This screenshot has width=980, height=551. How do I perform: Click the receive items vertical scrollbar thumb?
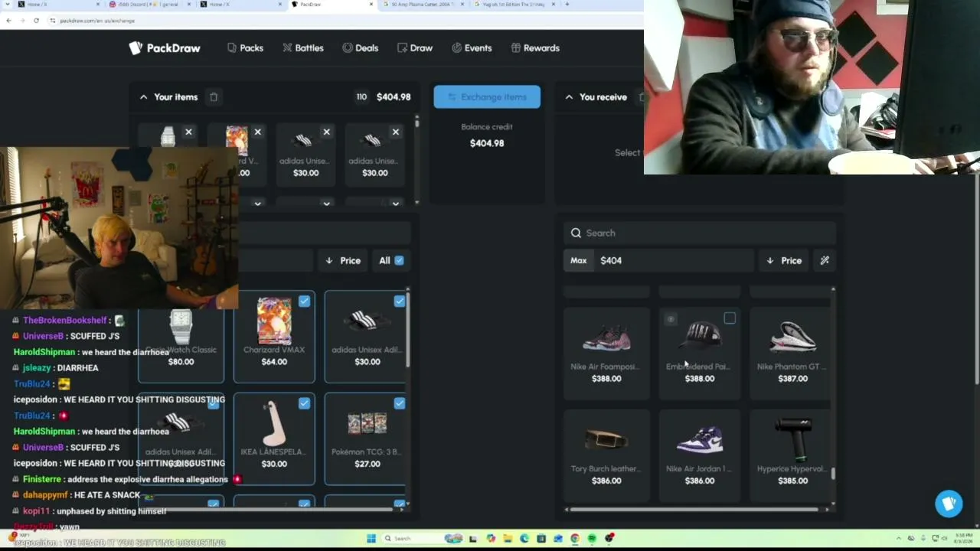pyautogui.click(x=833, y=474)
